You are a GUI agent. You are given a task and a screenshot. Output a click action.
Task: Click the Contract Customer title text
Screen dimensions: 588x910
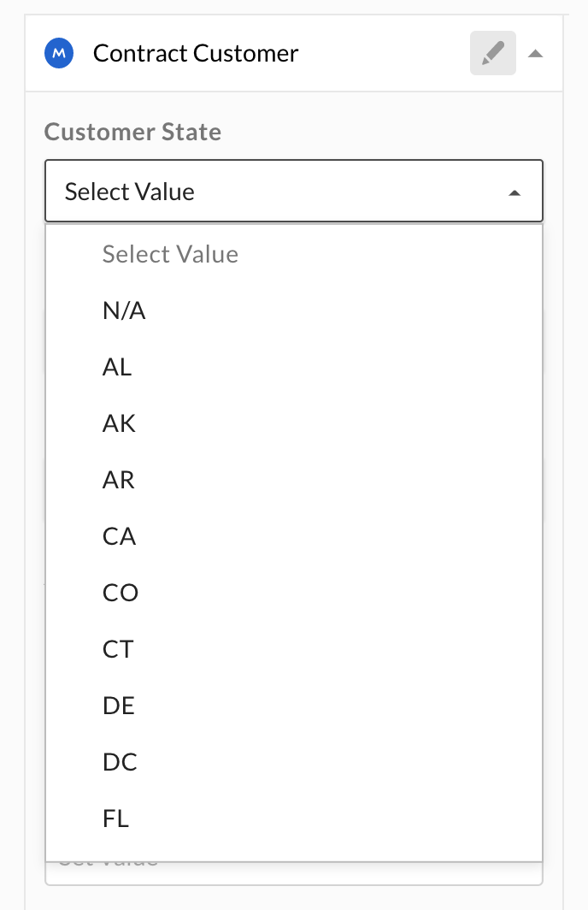[196, 53]
